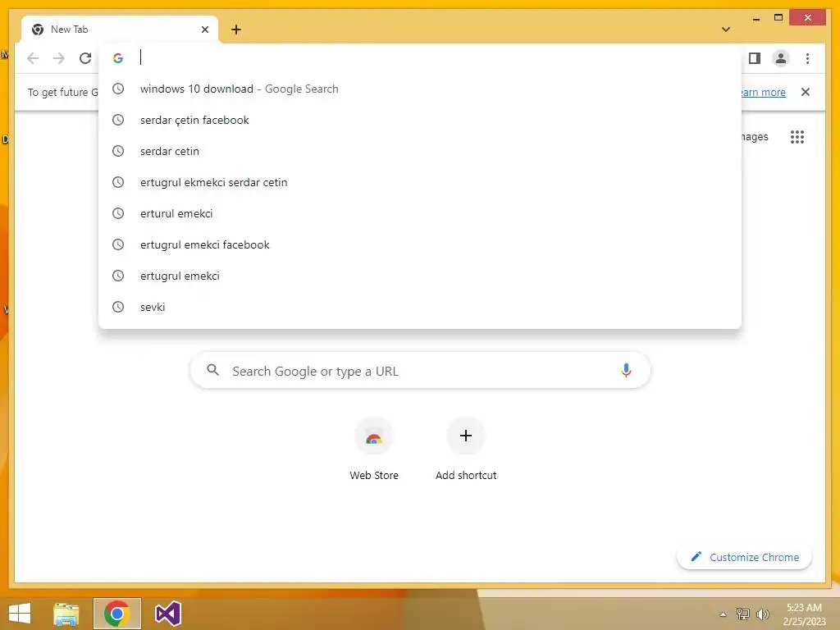Image resolution: width=840 pixels, height=630 pixels.
Task: Select the New Tab tab
Action: (x=120, y=30)
